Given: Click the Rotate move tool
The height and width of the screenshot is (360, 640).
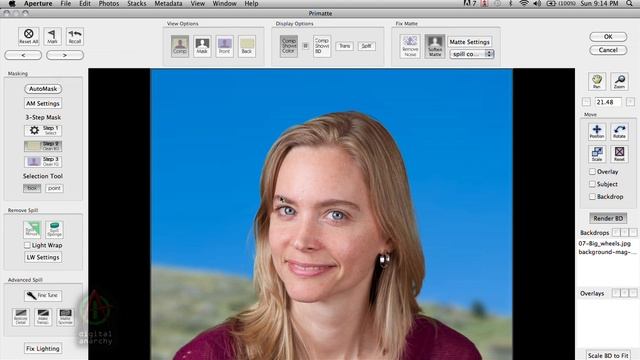Looking at the screenshot, I should point(619,131).
